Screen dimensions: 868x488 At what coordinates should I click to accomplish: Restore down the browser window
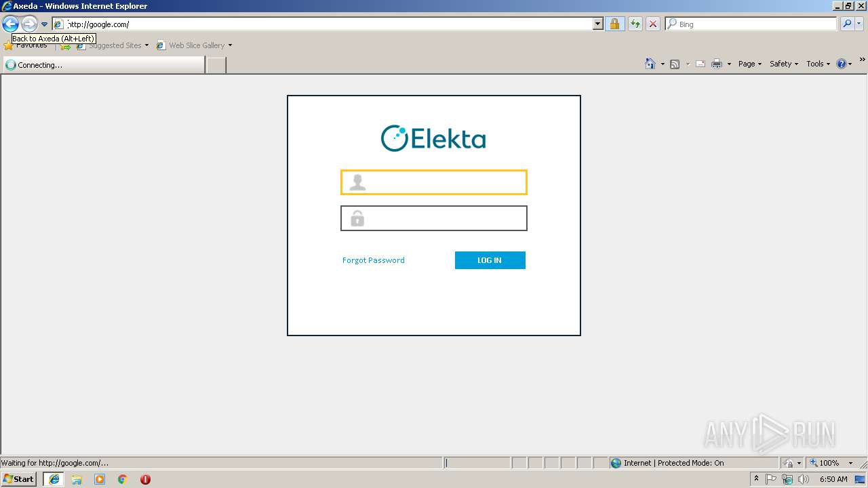(x=848, y=6)
